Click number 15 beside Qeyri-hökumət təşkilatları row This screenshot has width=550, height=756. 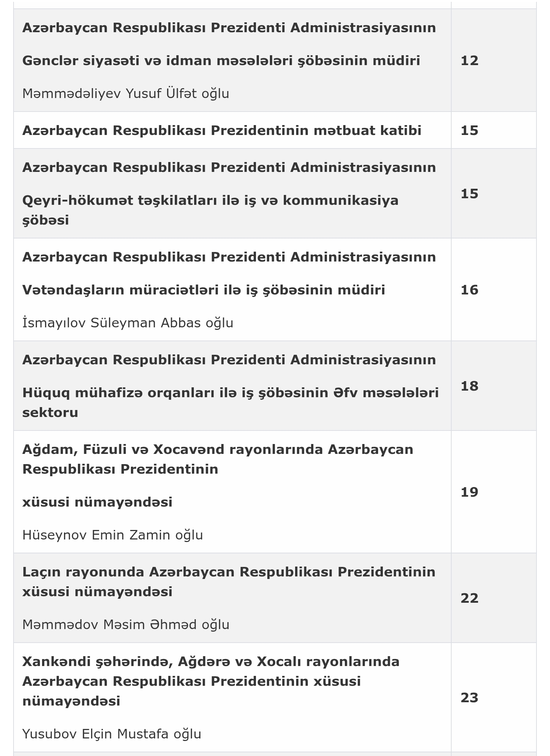(470, 193)
